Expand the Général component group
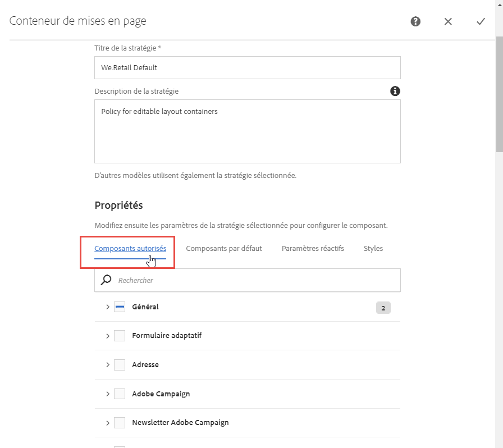The width and height of the screenshot is (503, 448). point(107,307)
